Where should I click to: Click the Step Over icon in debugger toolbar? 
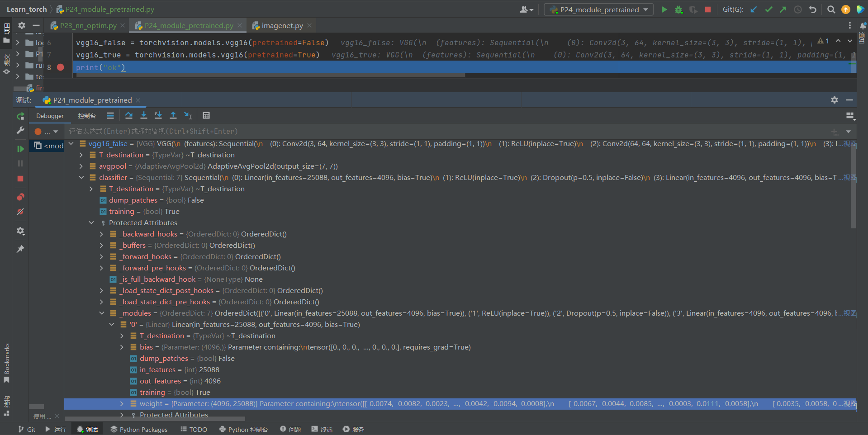(129, 115)
